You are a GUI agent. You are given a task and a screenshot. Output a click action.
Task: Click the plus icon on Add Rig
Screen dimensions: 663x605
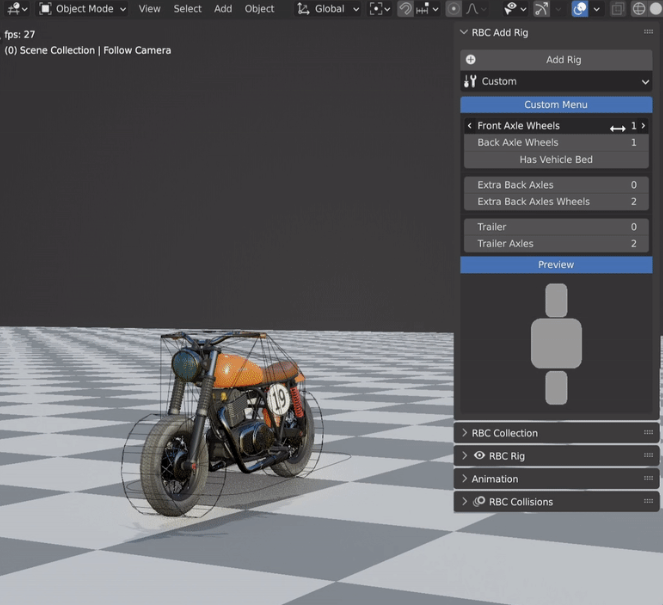471,60
